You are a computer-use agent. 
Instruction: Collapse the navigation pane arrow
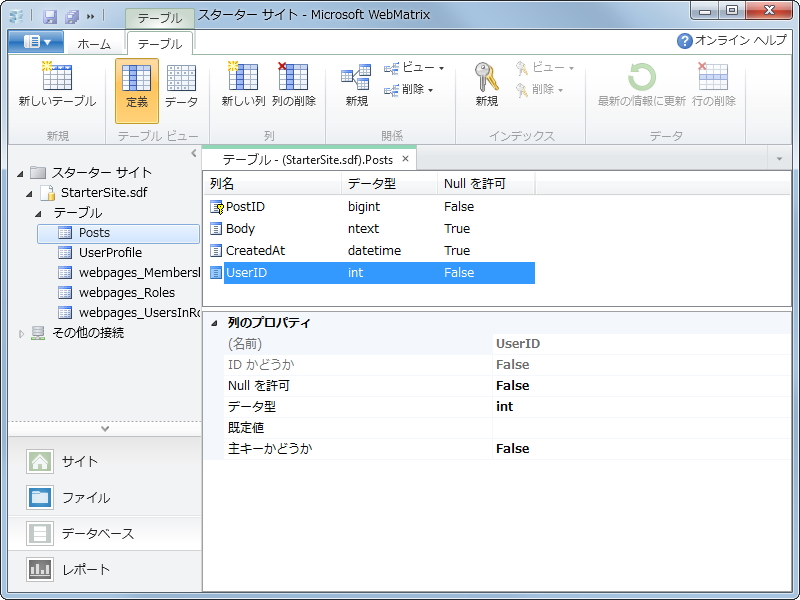coord(193,153)
